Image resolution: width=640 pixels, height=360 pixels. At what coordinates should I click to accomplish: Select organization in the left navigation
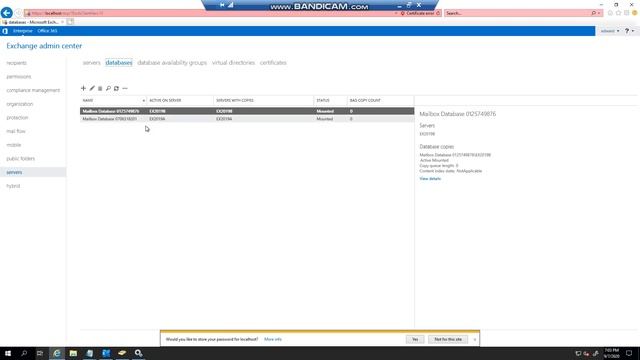pyautogui.click(x=20, y=104)
